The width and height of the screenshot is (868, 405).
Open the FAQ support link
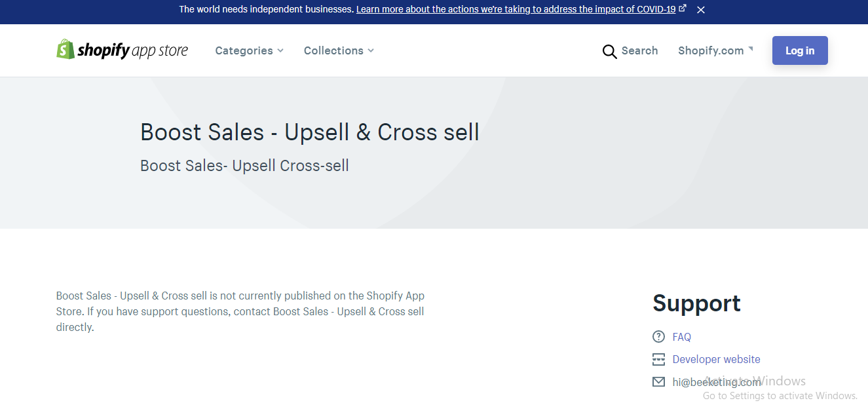[682, 337]
